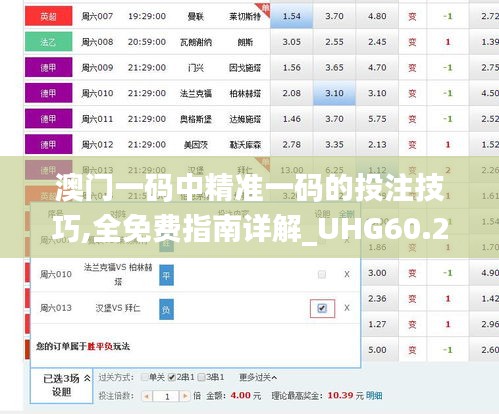Click the 变 link beside odds 1.27
499x414 pixels.
point(412,324)
